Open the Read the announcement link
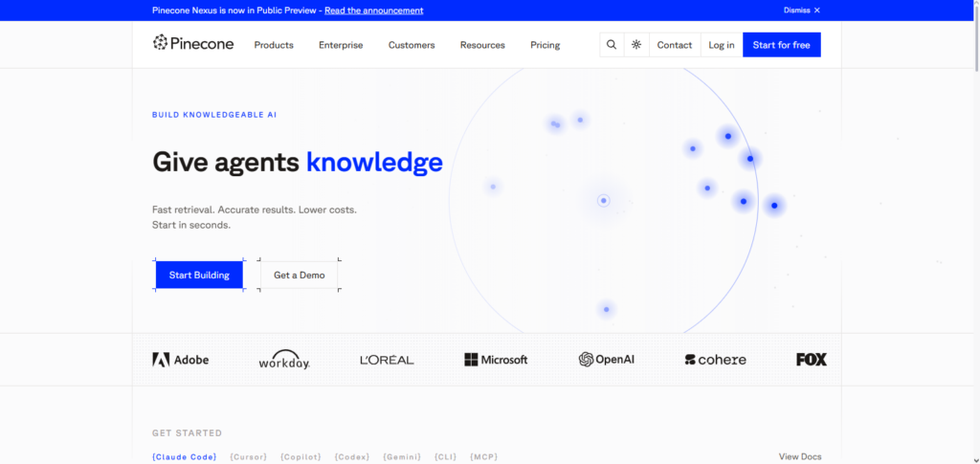The image size is (980, 464). 374,11
